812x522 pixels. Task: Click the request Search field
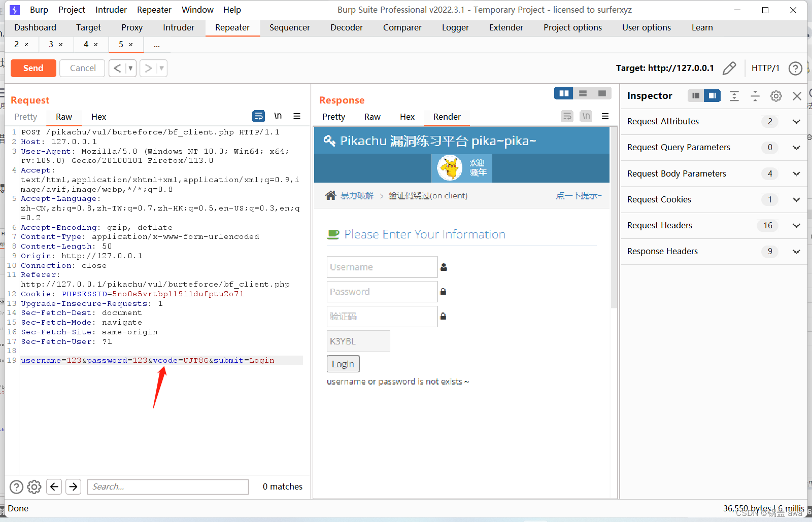[168, 487]
